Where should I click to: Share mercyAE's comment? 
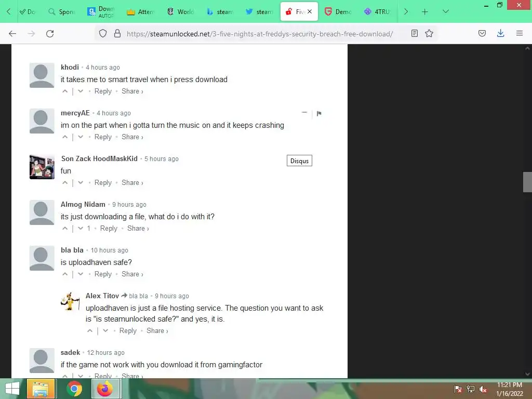pyautogui.click(x=132, y=137)
